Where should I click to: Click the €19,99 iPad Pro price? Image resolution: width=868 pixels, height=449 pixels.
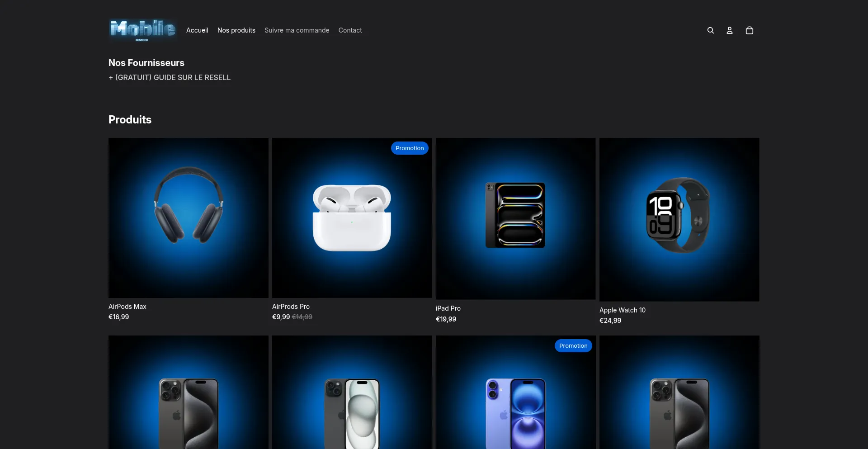(446, 319)
